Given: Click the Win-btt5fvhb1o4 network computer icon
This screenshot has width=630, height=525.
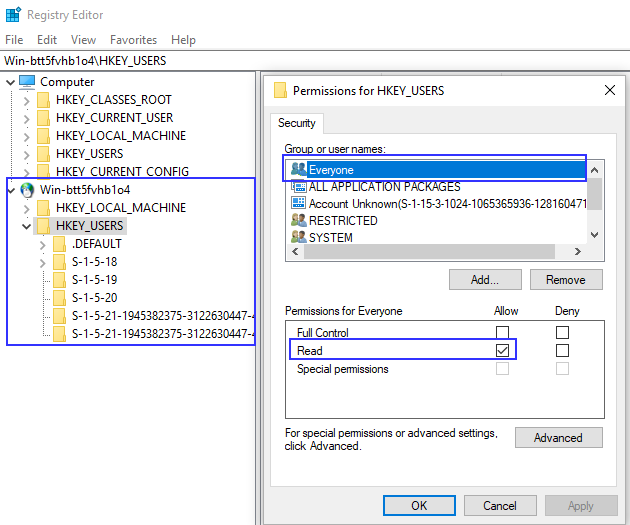Looking at the screenshot, I should click(x=27, y=190).
